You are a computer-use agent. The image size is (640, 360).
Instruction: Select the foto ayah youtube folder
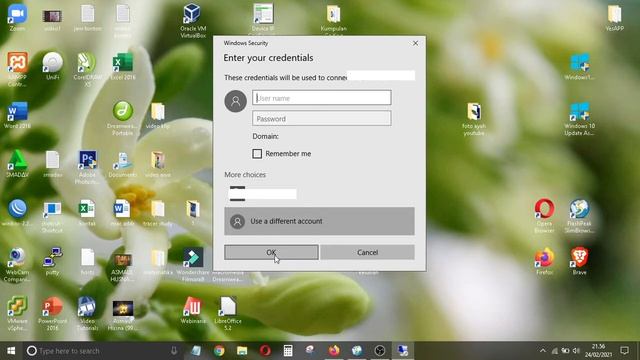point(473,118)
